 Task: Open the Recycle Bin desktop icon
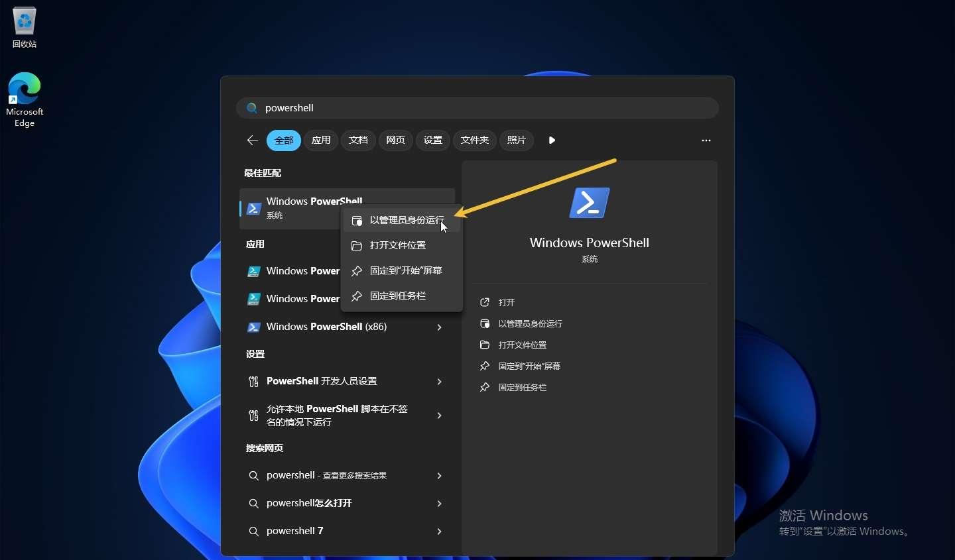click(25, 27)
